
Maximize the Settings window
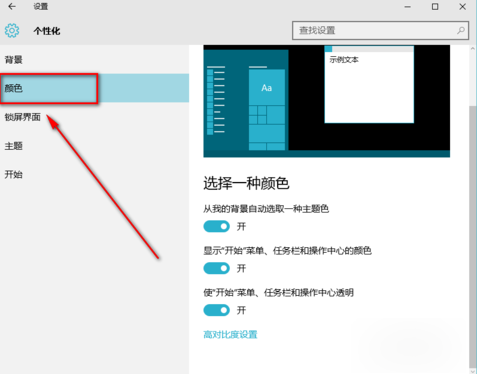click(435, 7)
